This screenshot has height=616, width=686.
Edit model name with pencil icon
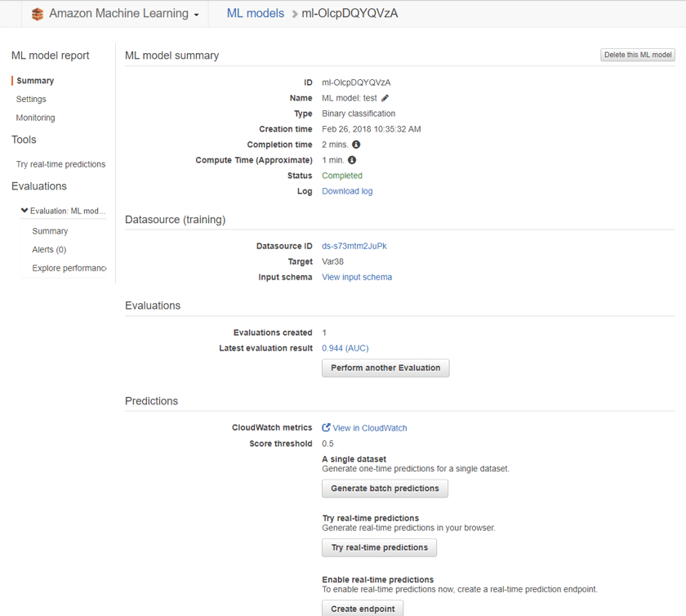coord(385,98)
